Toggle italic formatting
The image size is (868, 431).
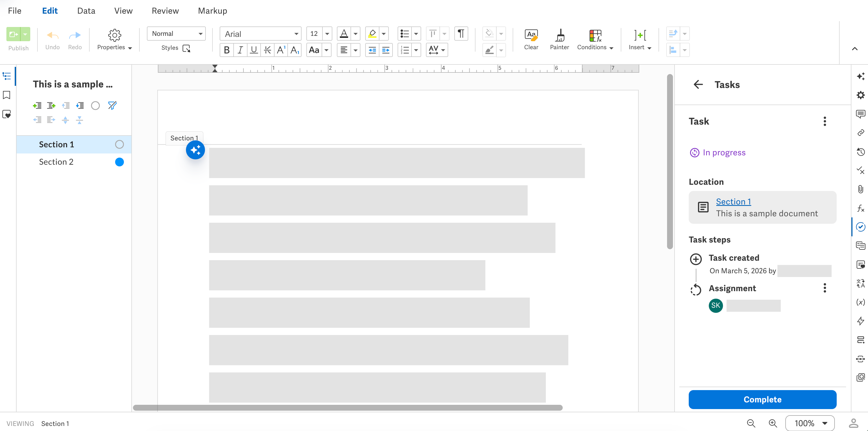coord(240,50)
